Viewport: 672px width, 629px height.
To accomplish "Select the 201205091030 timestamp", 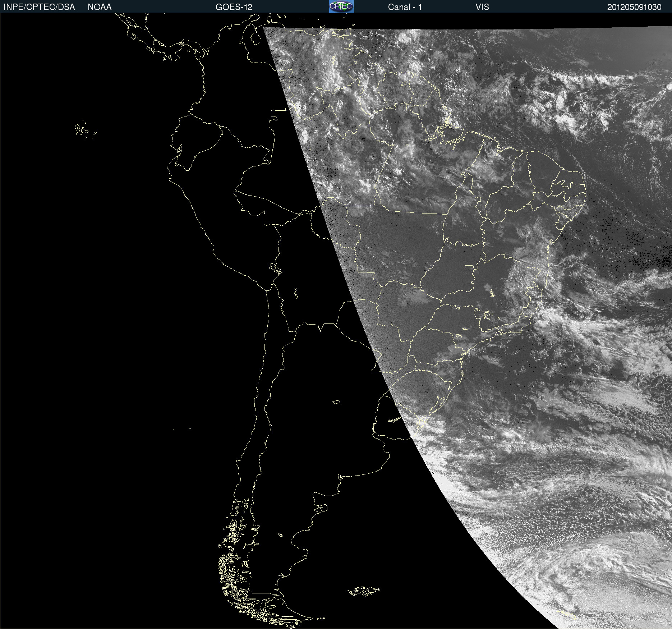I will click(x=634, y=7).
